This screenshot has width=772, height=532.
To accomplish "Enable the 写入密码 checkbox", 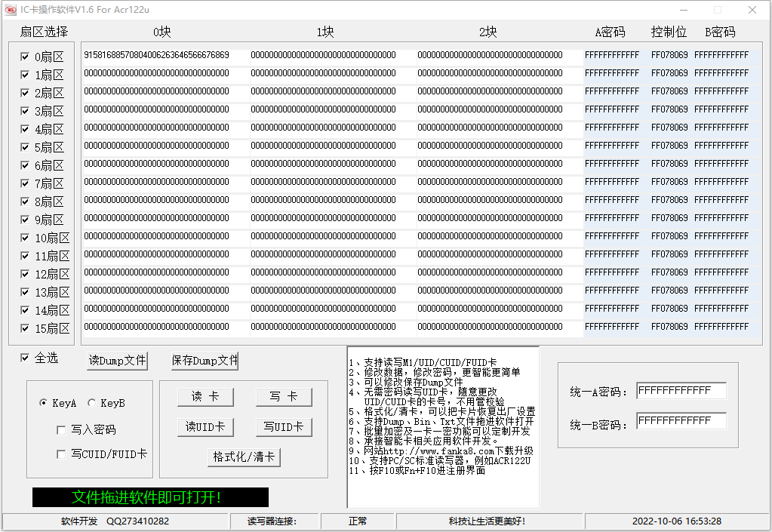I will (61, 430).
